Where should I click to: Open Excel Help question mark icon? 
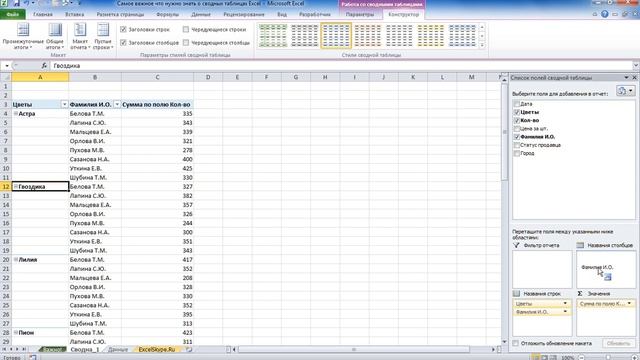(x=604, y=14)
